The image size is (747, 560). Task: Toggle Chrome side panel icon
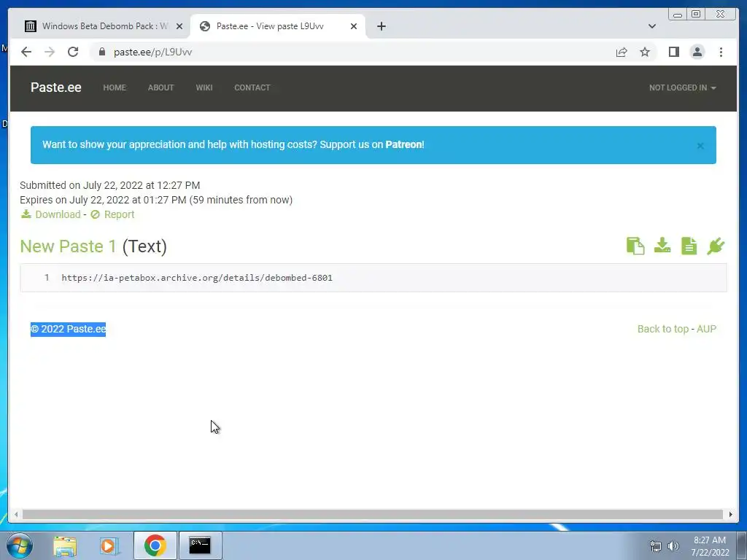[673, 52]
